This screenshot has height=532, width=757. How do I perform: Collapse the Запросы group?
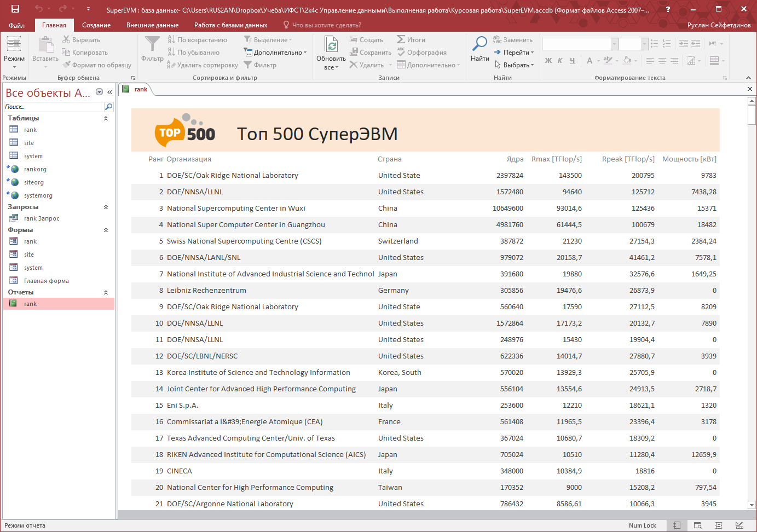point(106,207)
